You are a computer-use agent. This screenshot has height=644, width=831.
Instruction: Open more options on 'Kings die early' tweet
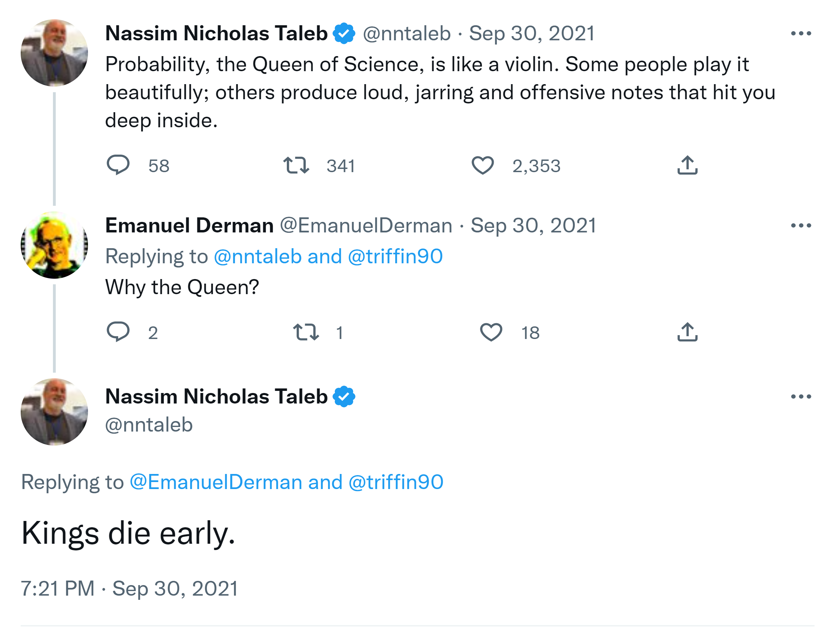pos(800,396)
